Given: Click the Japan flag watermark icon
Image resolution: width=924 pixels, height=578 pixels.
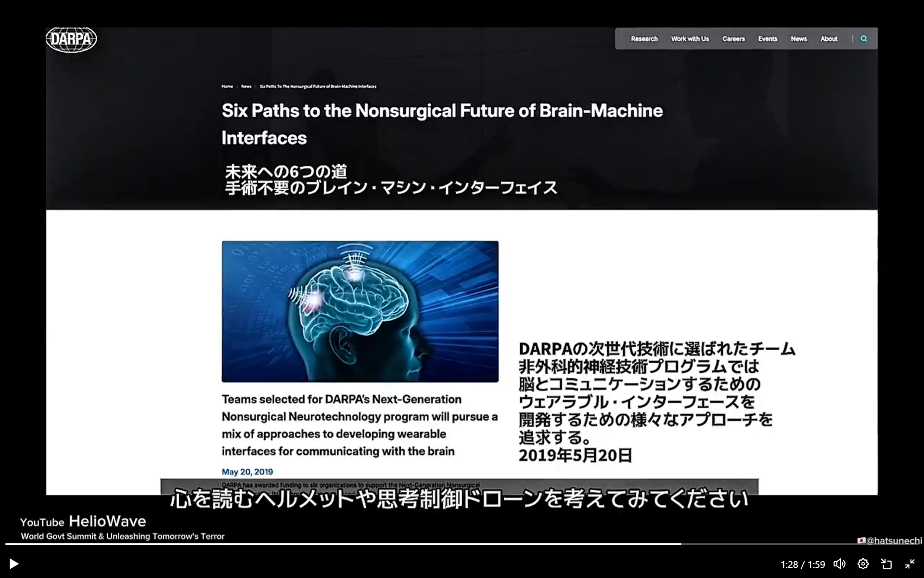Looking at the screenshot, I should (861, 540).
